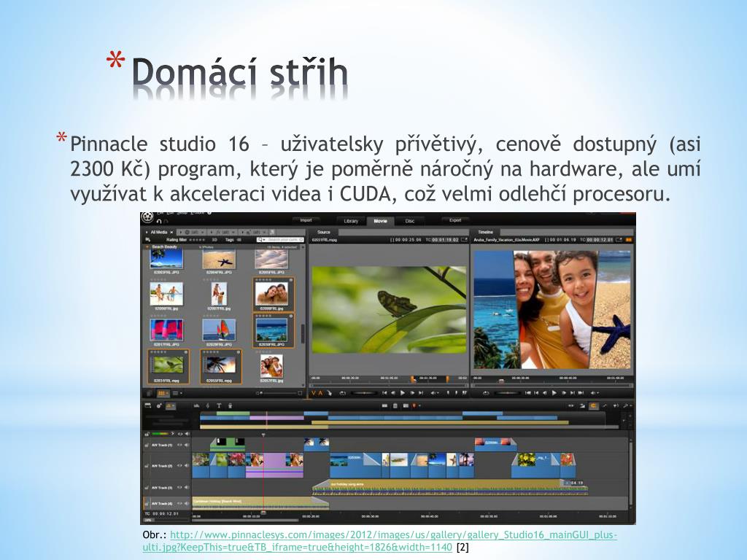Toggle the orange magnet snapping button
Screen dimensions: 747x560
coord(594,405)
